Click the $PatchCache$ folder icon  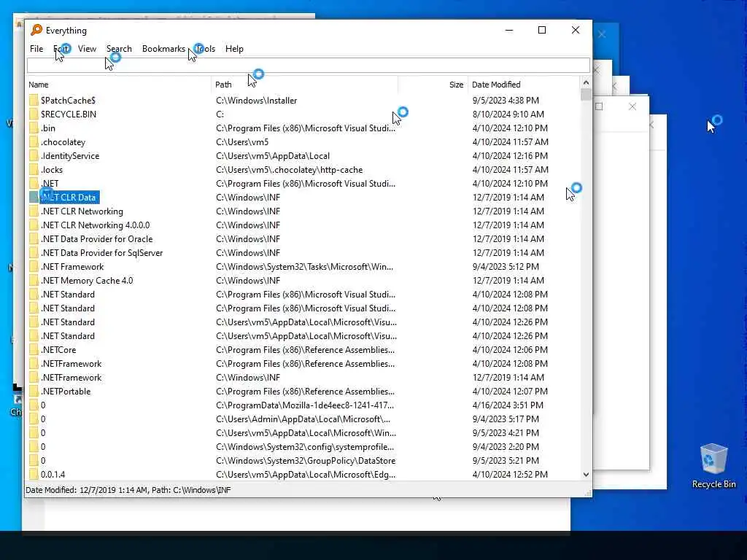click(34, 101)
